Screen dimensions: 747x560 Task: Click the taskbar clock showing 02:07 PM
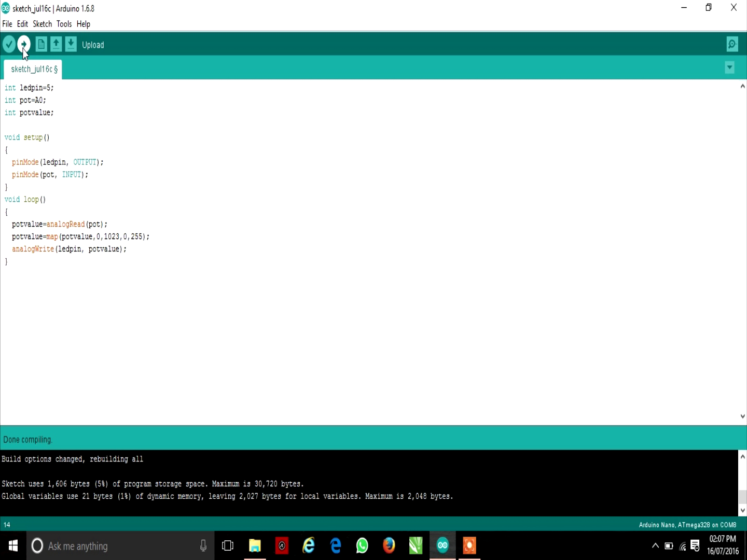click(x=723, y=545)
